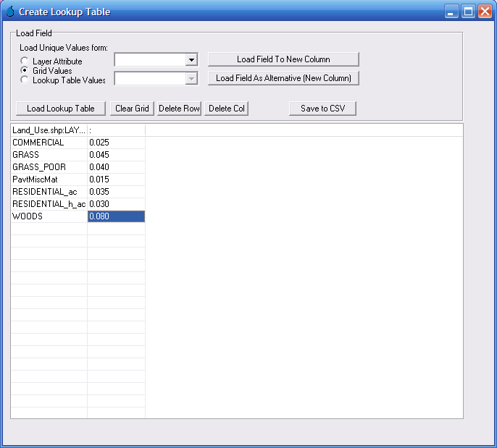Select the Grid Values radio button

point(25,71)
